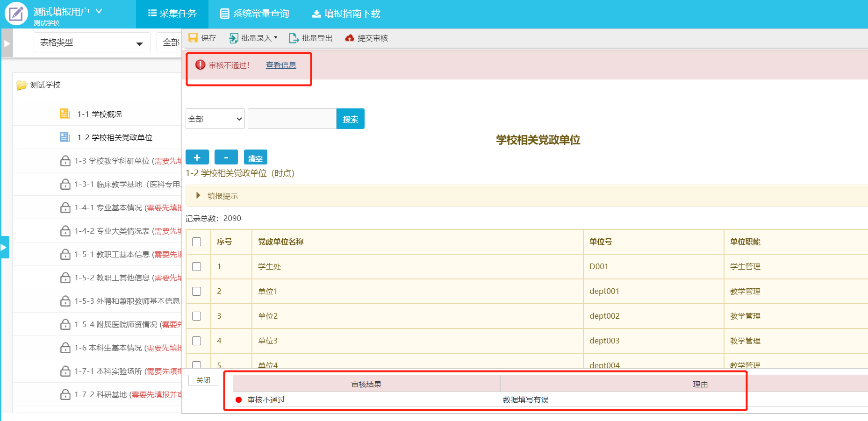Click the 测试学校 folder icon
The image size is (868, 421).
click(x=22, y=85)
